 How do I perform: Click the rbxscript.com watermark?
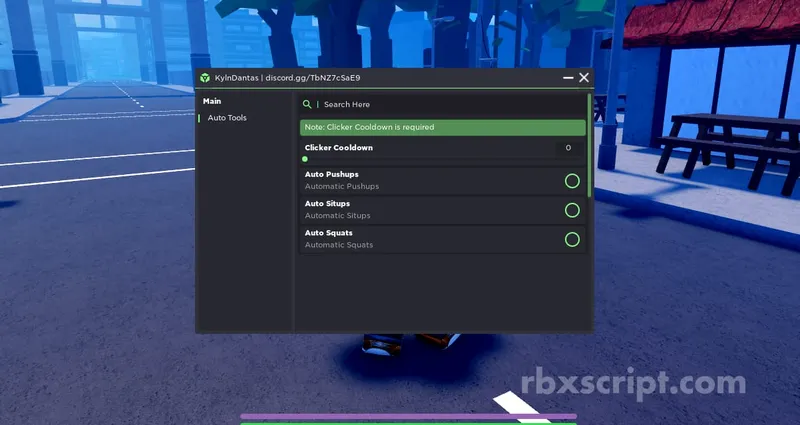[x=634, y=383]
